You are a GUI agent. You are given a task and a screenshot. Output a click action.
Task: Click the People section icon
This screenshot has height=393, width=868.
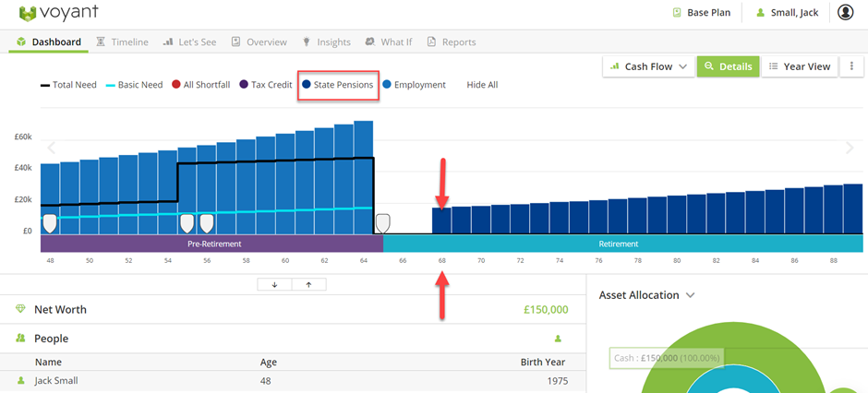(21, 339)
